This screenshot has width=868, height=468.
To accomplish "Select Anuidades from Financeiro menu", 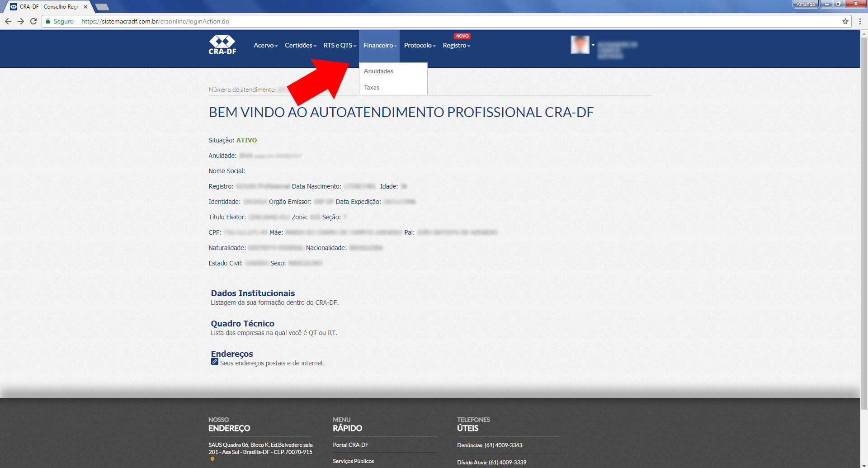I will click(378, 71).
